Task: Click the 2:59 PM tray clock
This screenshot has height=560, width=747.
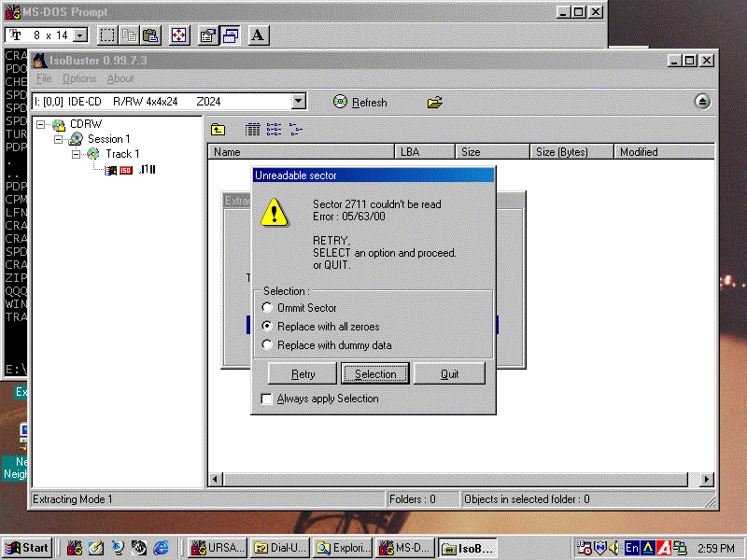Action: point(716,549)
